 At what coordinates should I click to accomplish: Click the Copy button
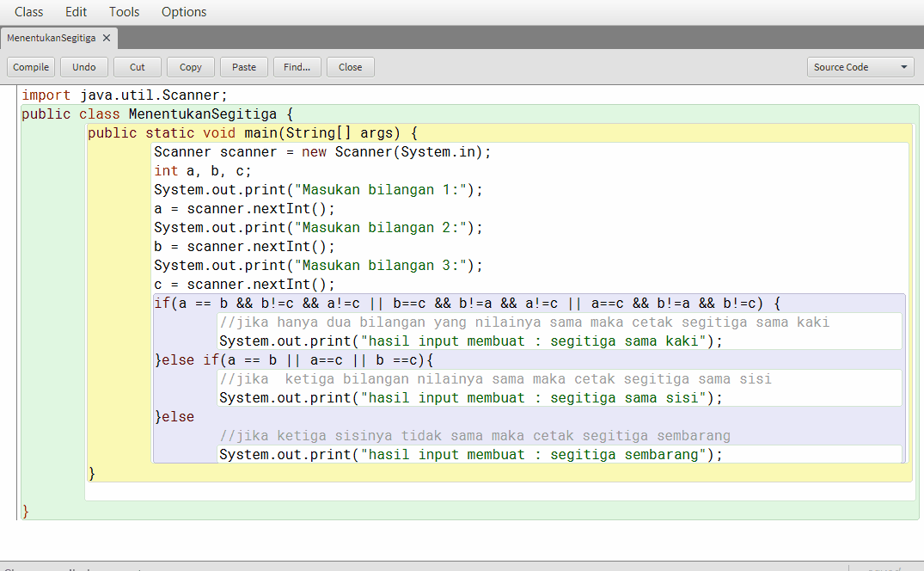coord(190,67)
